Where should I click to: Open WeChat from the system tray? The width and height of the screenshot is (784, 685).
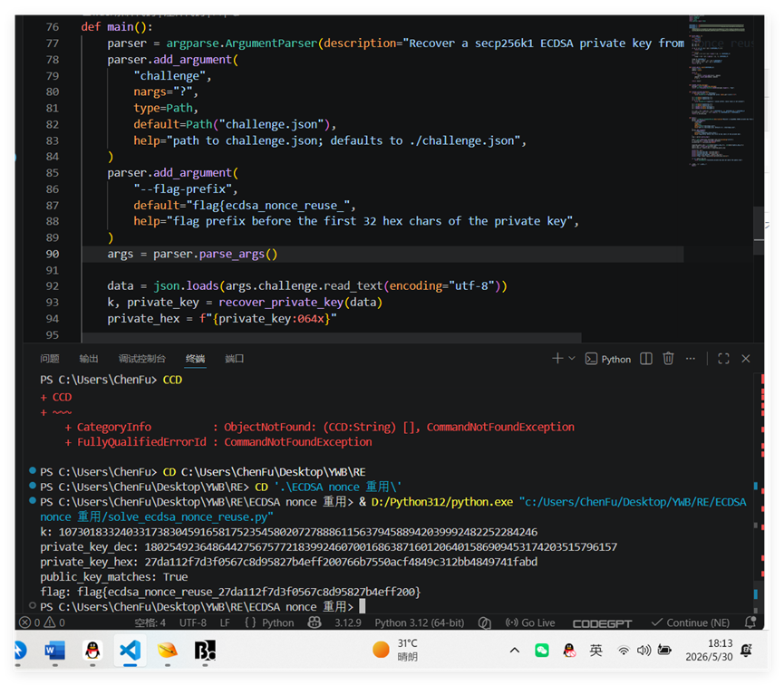(541, 651)
